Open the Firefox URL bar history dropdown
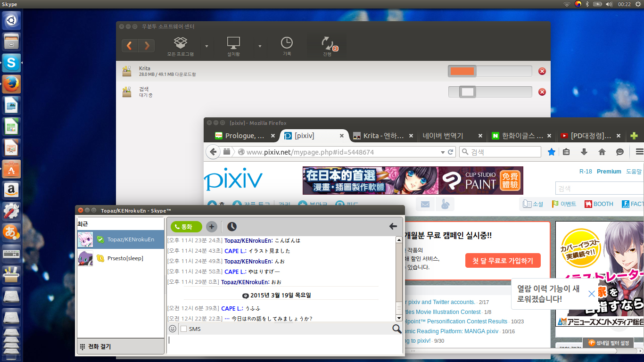The width and height of the screenshot is (644, 362). coord(443,152)
